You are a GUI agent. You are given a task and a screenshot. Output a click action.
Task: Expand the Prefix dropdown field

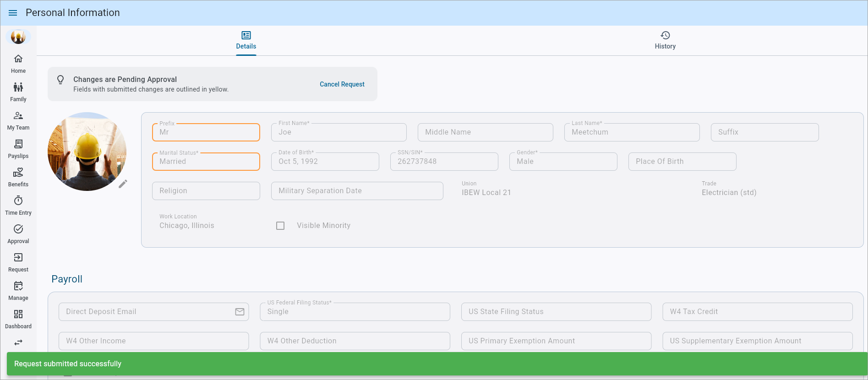(x=206, y=132)
